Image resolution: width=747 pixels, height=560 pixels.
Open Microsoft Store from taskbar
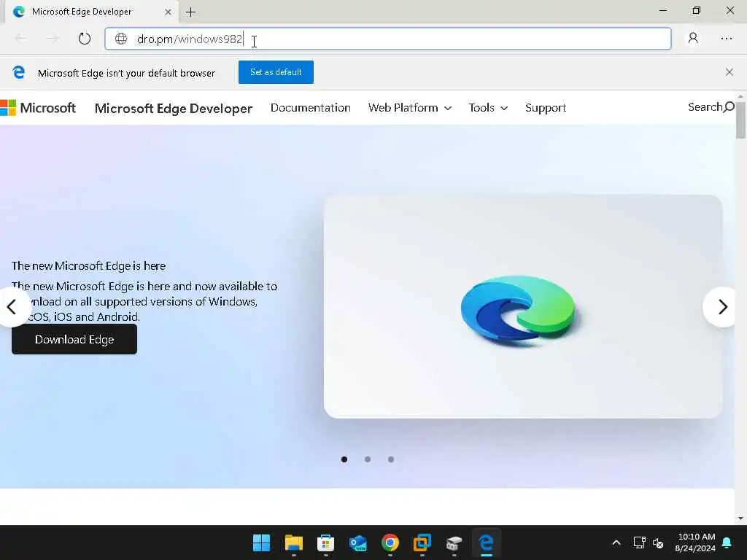click(326, 542)
